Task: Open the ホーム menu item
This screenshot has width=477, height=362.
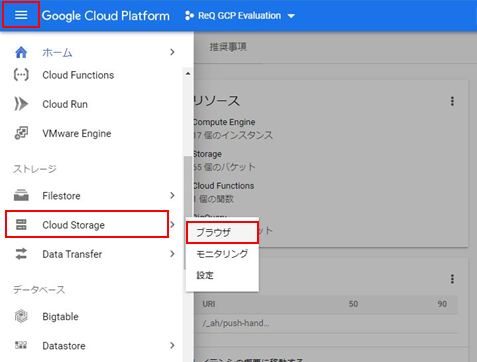Action: tap(57, 53)
